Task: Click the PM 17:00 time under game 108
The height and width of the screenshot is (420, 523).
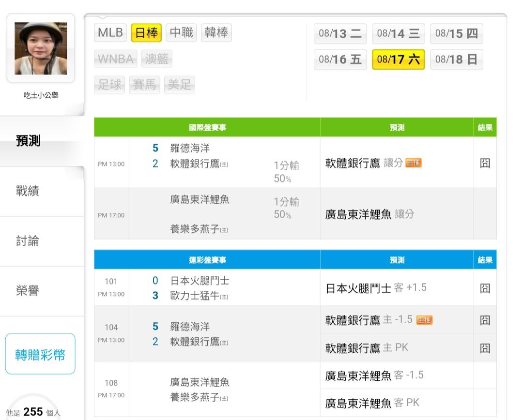Action: pos(111,395)
